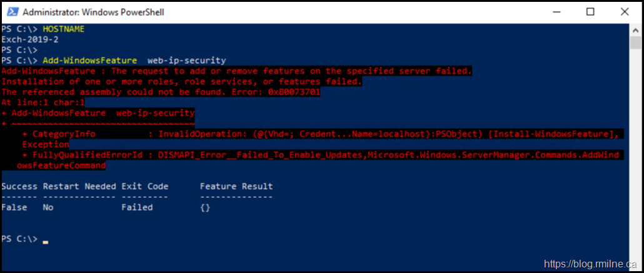Click the error code 0x80073701 text
Viewport: 644px width, 273px height.
[x=295, y=92]
